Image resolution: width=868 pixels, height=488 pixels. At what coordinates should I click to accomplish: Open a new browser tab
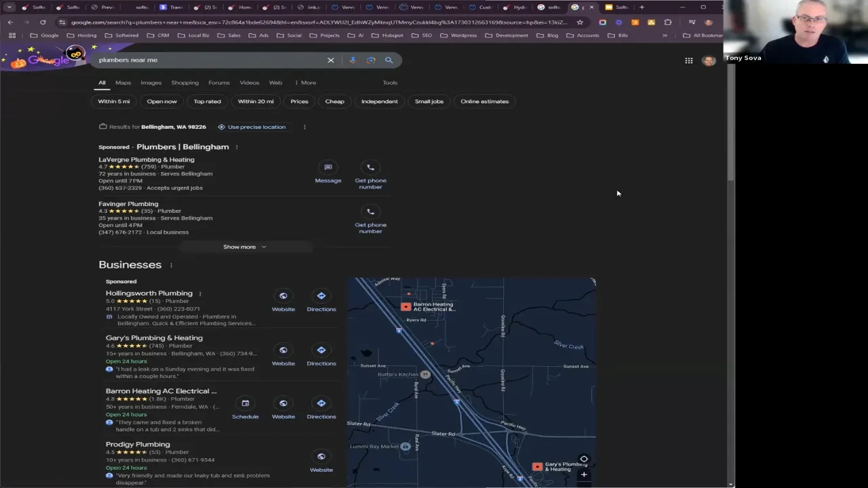(x=642, y=7)
